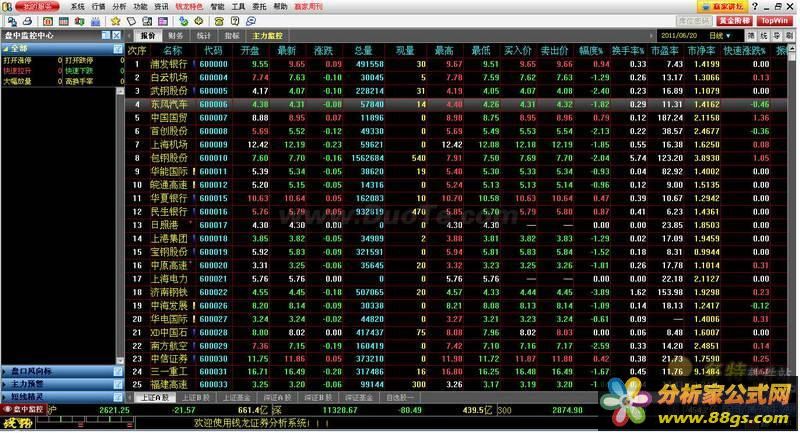This screenshot has height=433, width=800.
Task: Click the red-green cubes toolbar icon
Action: [x=79, y=21]
